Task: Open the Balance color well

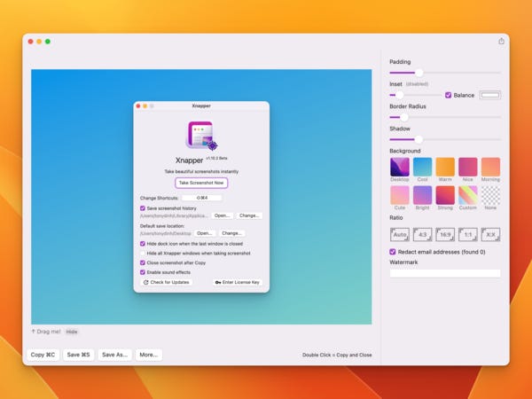Action: coord(490,95)
